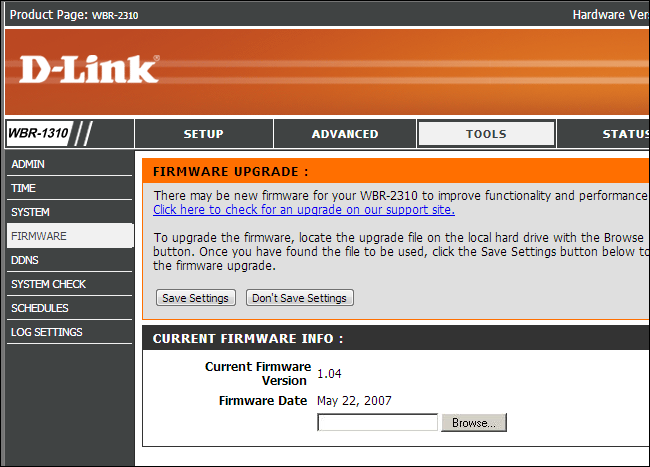Image resolution: width=650 pixels, height=467 pixels.
Task: Click the CURRENT FIRMWARE INFO heading
Action: [x=248, y=339]
